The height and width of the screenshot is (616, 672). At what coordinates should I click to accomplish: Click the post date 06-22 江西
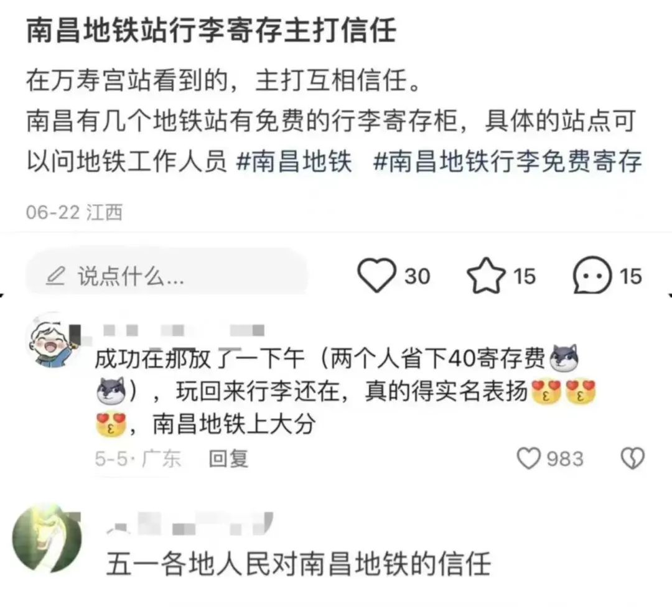pyautogui.click(x=74, y=212)
